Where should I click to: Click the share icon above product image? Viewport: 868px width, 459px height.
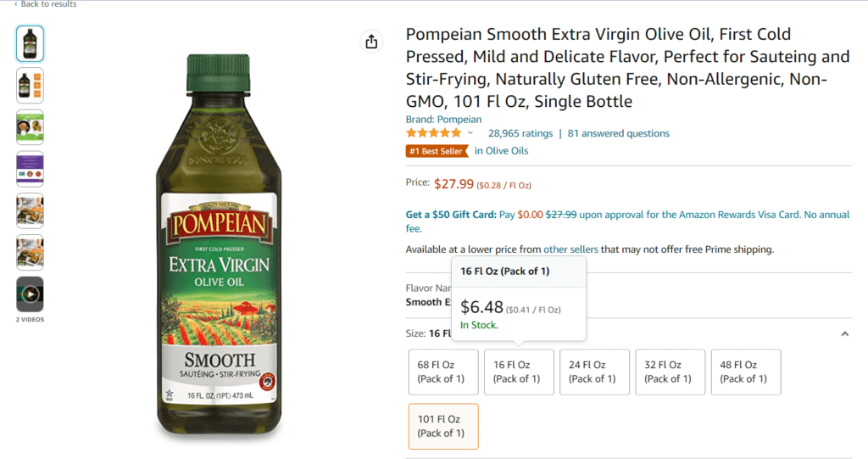[x=370, y=42]
